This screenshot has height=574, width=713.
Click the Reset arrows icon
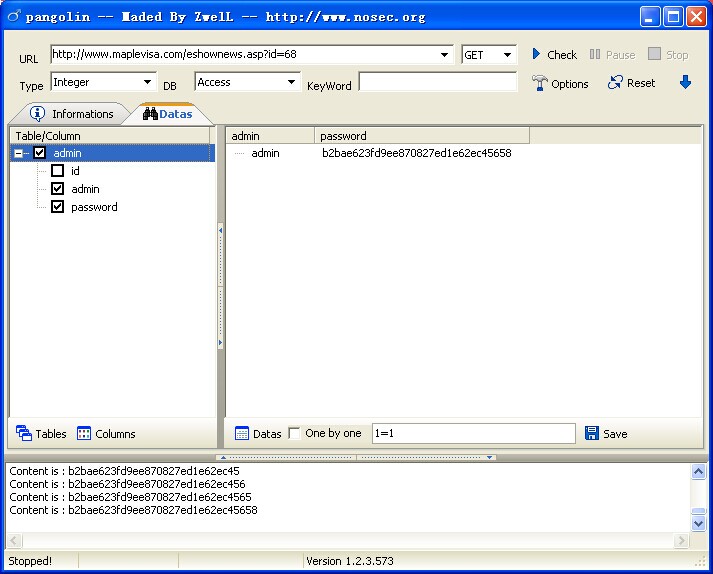pos(615,82)
